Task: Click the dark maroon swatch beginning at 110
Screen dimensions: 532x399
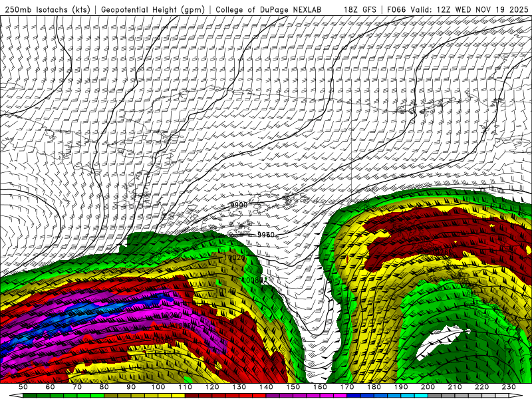Action: point(192,396)
